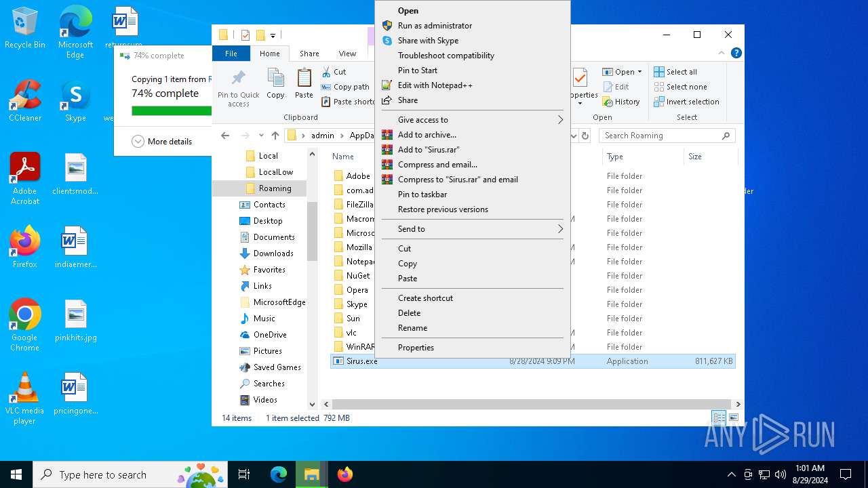Click Pin to Quick access ribbon icon
Image resolution: width=868 pixels, height=488 pixels.
238,87
